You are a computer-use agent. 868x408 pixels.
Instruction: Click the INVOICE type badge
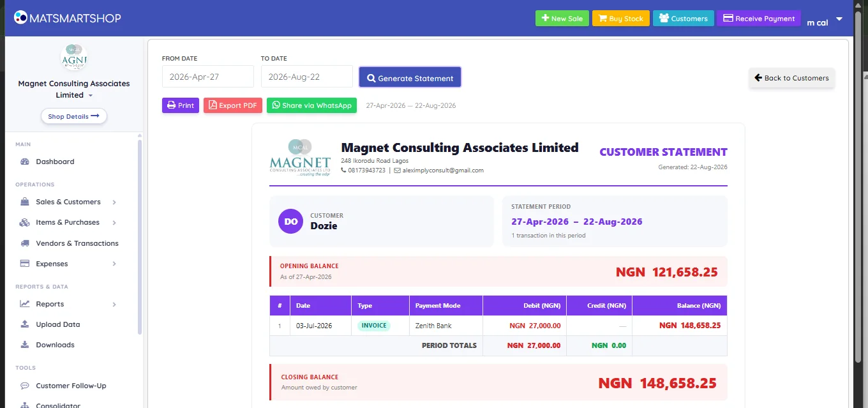pyautogui.click(x=374, y=326)
